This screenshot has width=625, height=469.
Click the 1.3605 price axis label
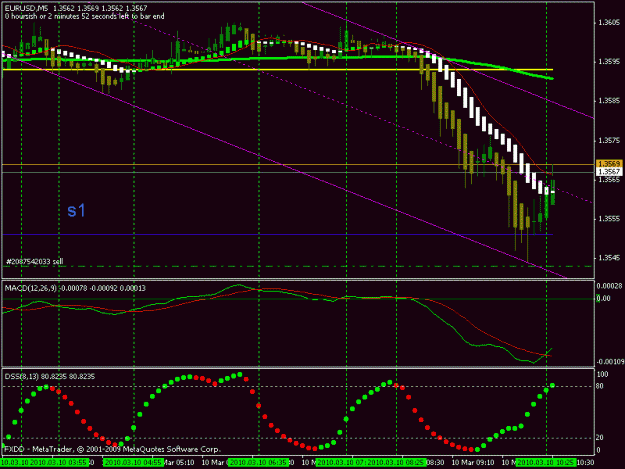[609, 22]
